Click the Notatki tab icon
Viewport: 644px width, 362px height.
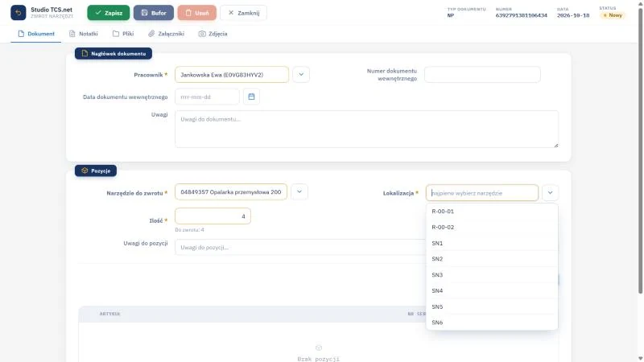[x=72, y=34]
